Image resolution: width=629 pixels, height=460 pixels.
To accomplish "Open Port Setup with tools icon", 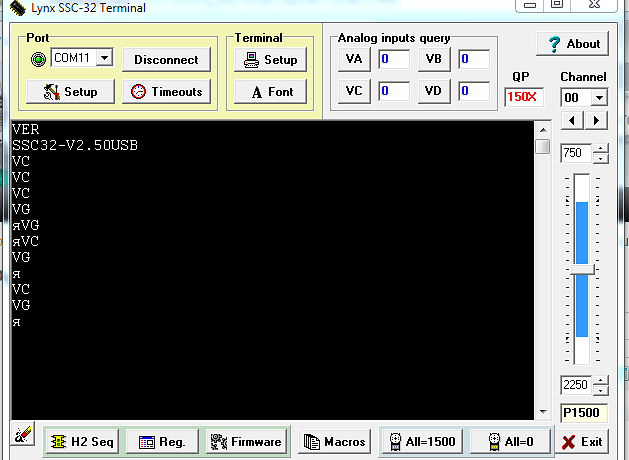I will coord(70,91).
